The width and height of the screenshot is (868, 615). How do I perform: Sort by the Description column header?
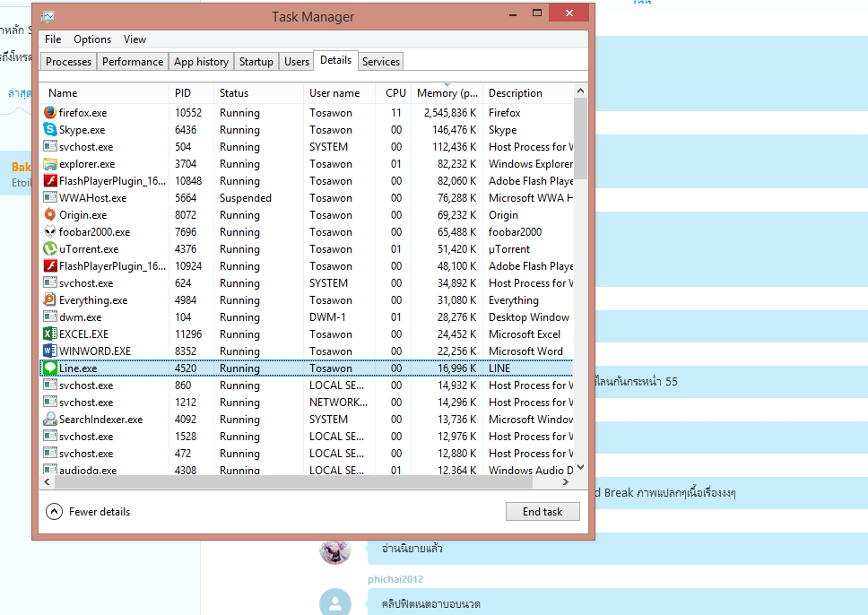click(x=529, y=93)
